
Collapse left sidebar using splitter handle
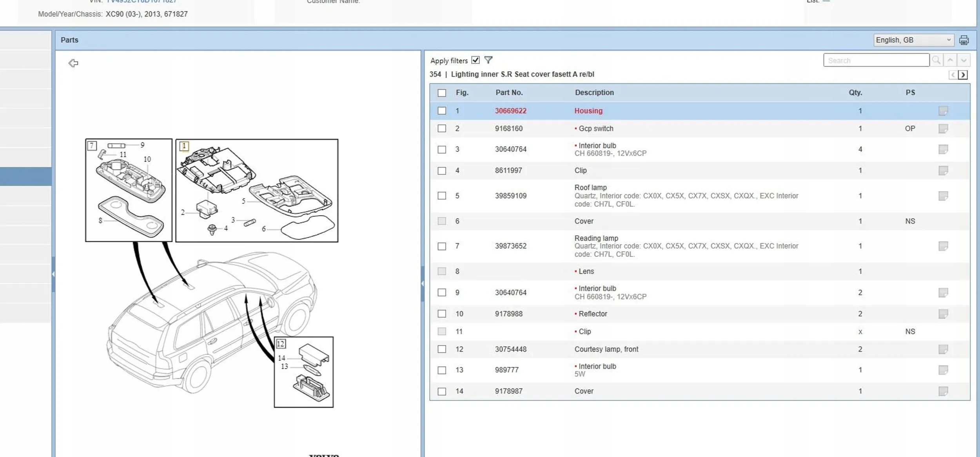pyautogui.click(x=53, y=274)
